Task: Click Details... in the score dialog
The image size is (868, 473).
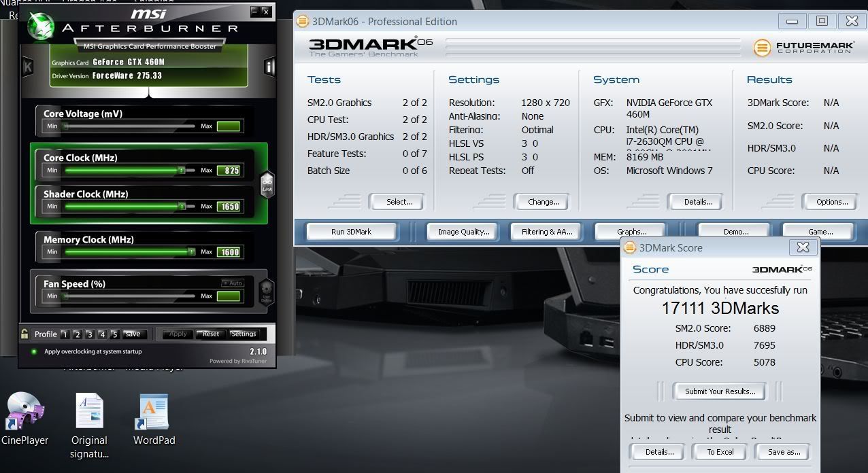Action: click(659, 452)
